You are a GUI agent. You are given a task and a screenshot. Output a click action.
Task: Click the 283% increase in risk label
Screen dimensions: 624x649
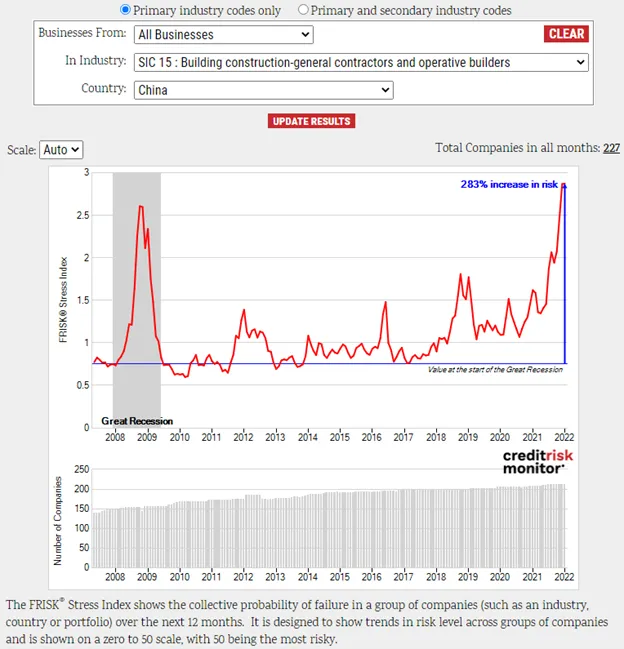tap(509, 184)
